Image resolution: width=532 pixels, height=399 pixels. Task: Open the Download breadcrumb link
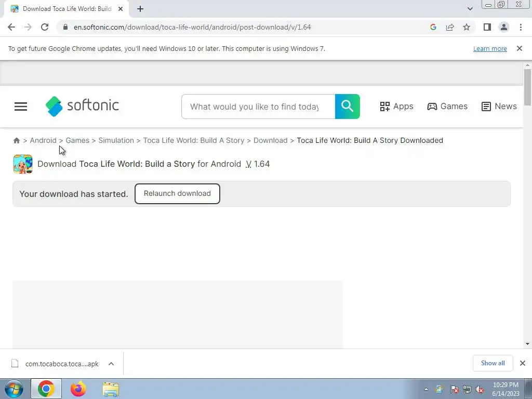(x=270, y=140)
